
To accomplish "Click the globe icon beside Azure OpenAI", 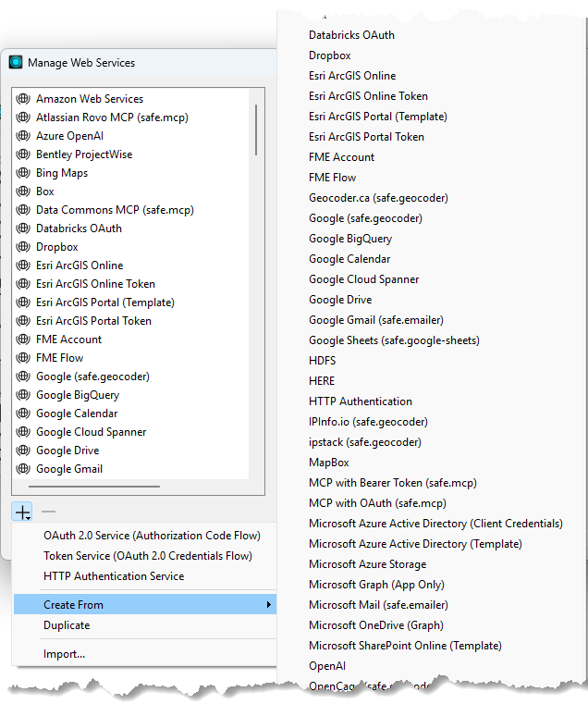I will pos(23,136).
